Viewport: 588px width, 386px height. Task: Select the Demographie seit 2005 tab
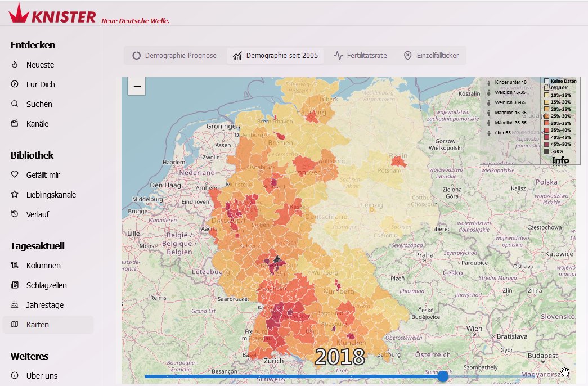[275, 56]
